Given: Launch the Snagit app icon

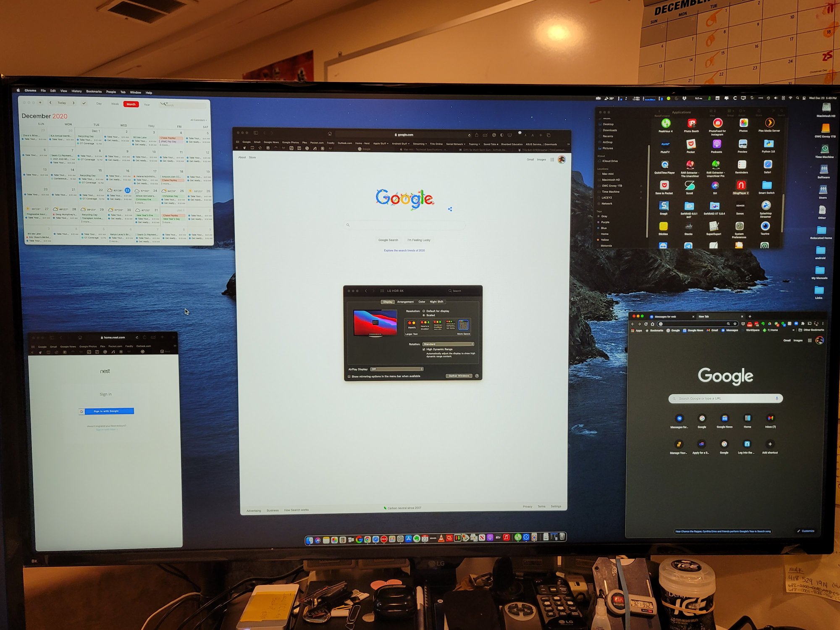Looking at the screenshot, I should click(664, 206).
